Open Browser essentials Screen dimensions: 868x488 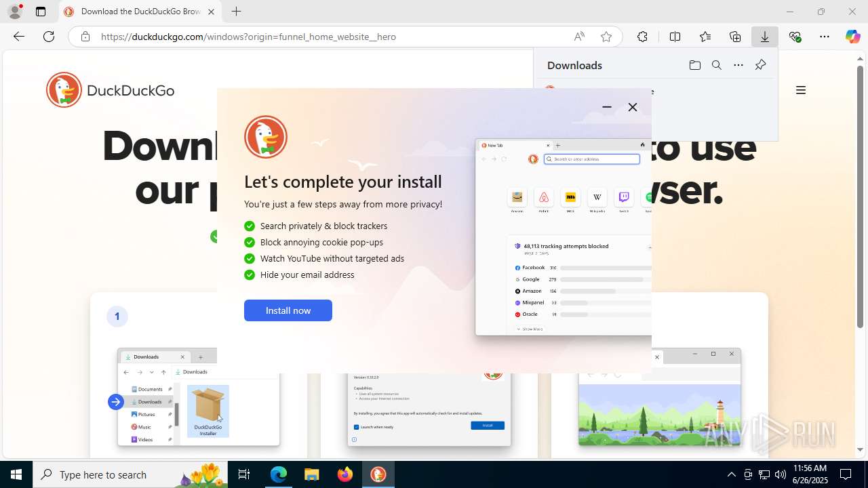tap(795, 37)
